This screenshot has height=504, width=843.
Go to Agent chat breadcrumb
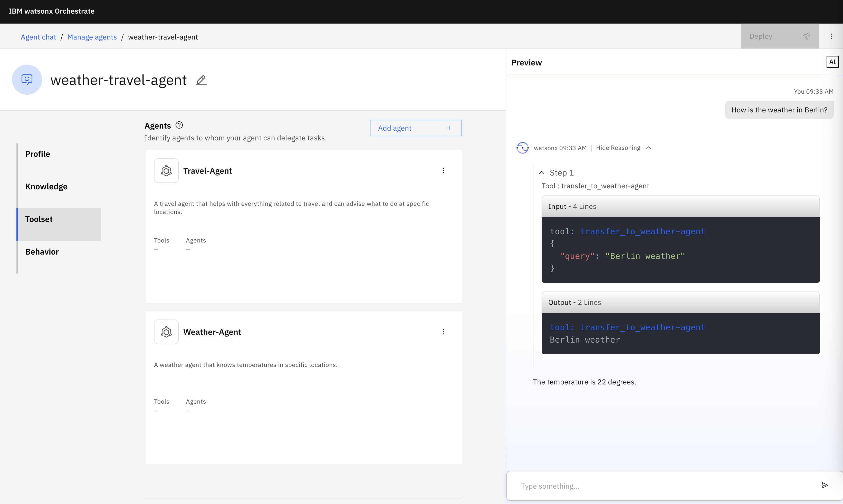(x=39, y=37)
